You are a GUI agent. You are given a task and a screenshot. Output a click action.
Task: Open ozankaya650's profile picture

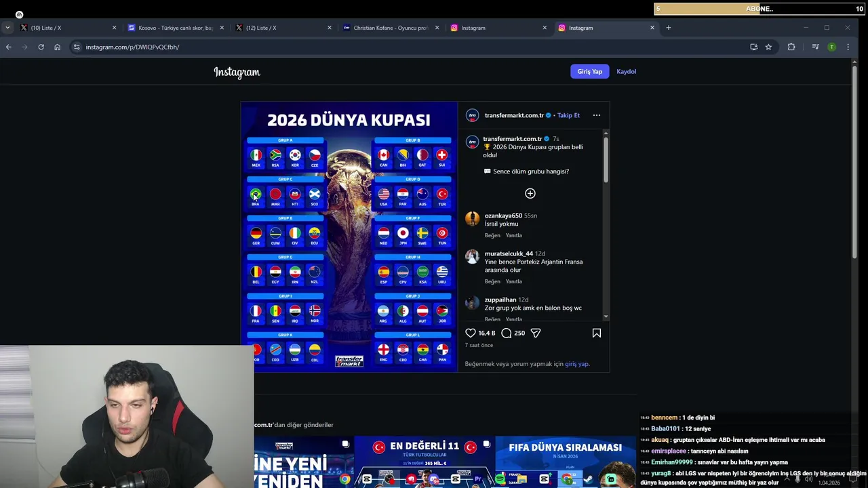click(x=473, y=218)
